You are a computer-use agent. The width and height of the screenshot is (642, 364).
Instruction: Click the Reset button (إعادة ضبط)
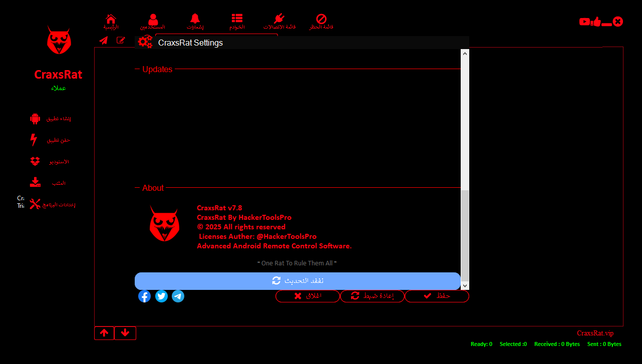tap(372, 296)
